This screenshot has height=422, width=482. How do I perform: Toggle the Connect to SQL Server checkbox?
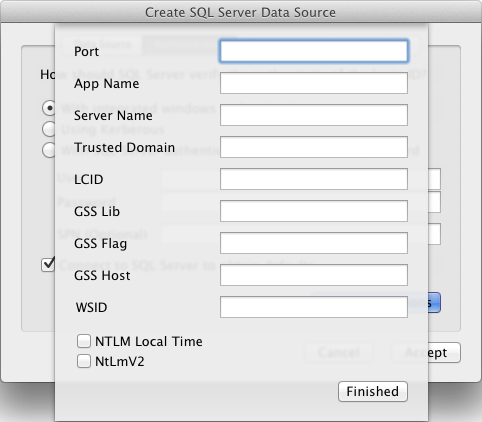48,265
